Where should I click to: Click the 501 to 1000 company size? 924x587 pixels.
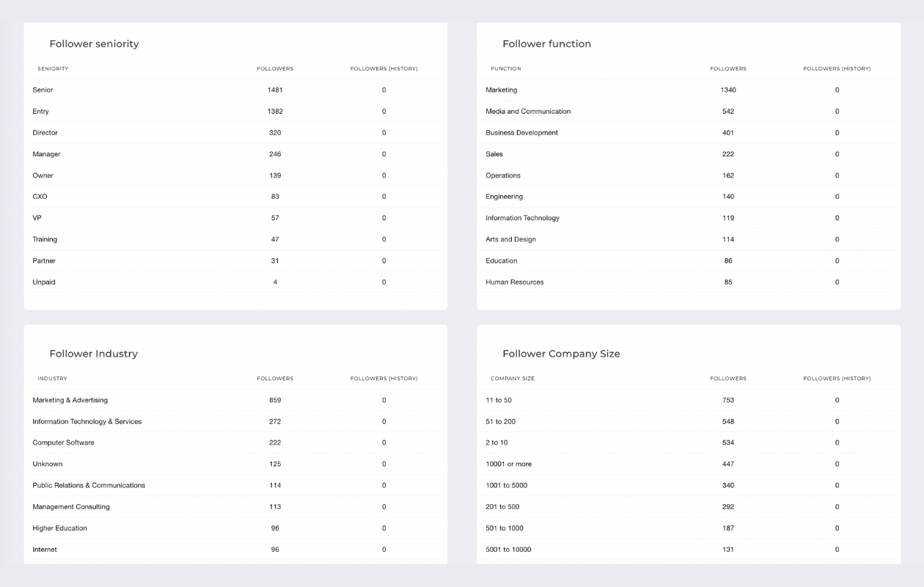coord(505,528)
